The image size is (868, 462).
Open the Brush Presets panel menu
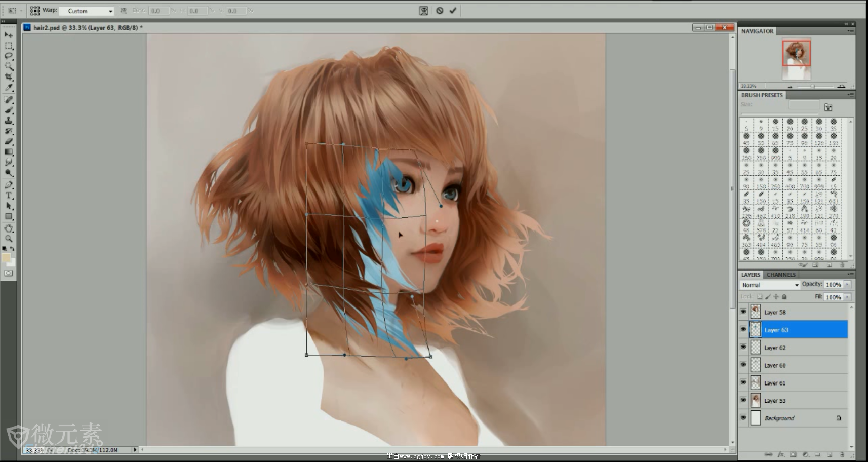(x=850, y=95)
